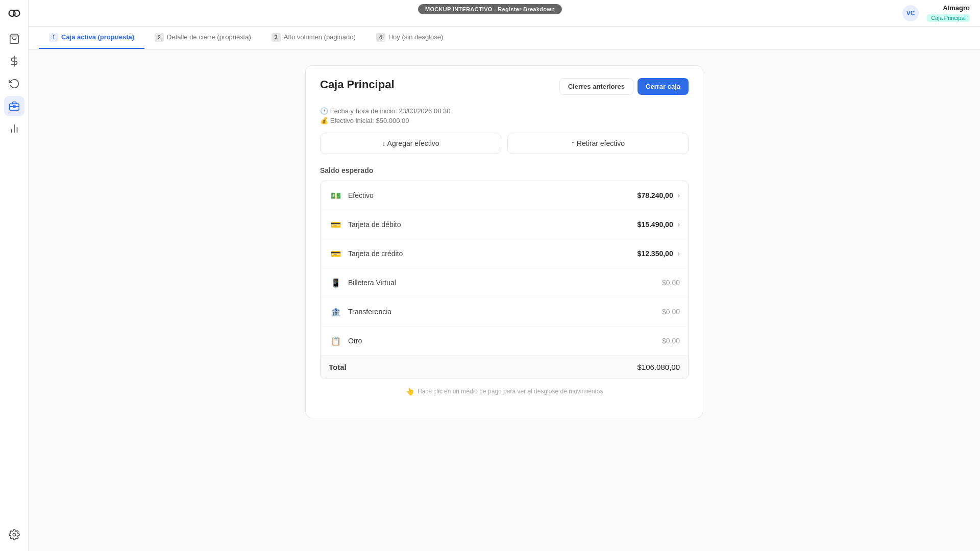Image resolution: width=980 pixels, height=551 pixels.
Task: Click the Efectivo label
Action: pyautogui.click(x=361, y=195)
